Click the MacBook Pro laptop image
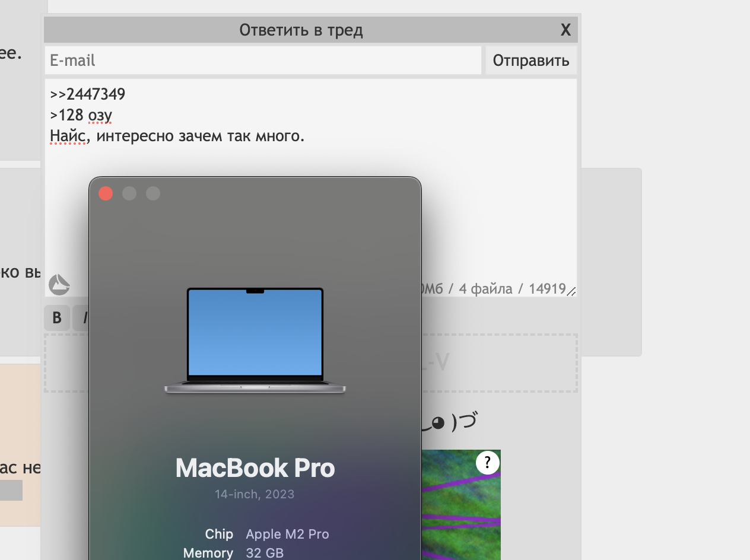 pos(255,341)
